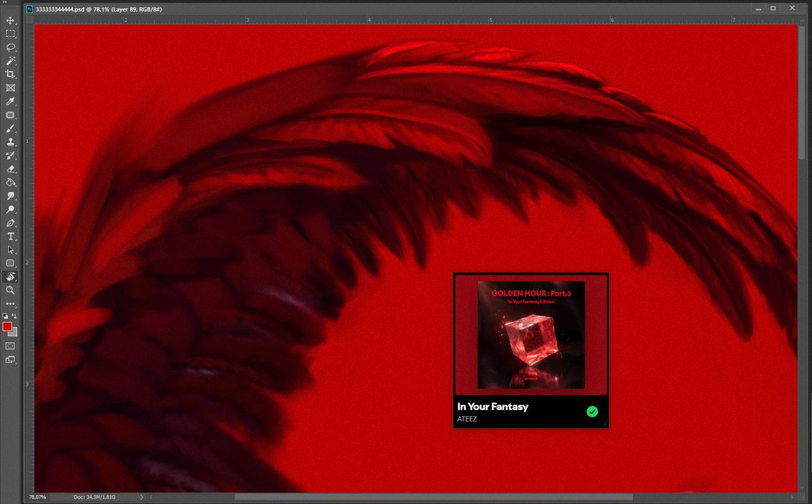
Task: Select the Frame tool
Action: [x=10, y=88]
